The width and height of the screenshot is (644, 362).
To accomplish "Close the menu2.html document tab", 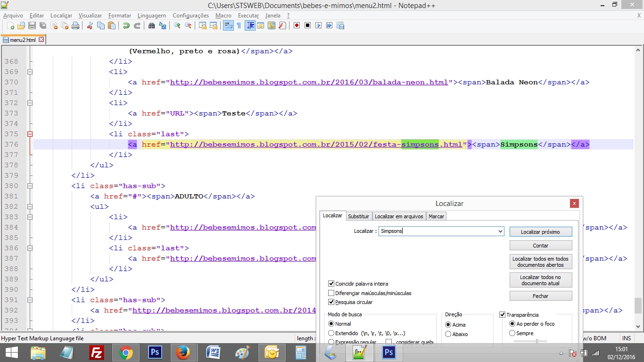I will pos(41,40).
